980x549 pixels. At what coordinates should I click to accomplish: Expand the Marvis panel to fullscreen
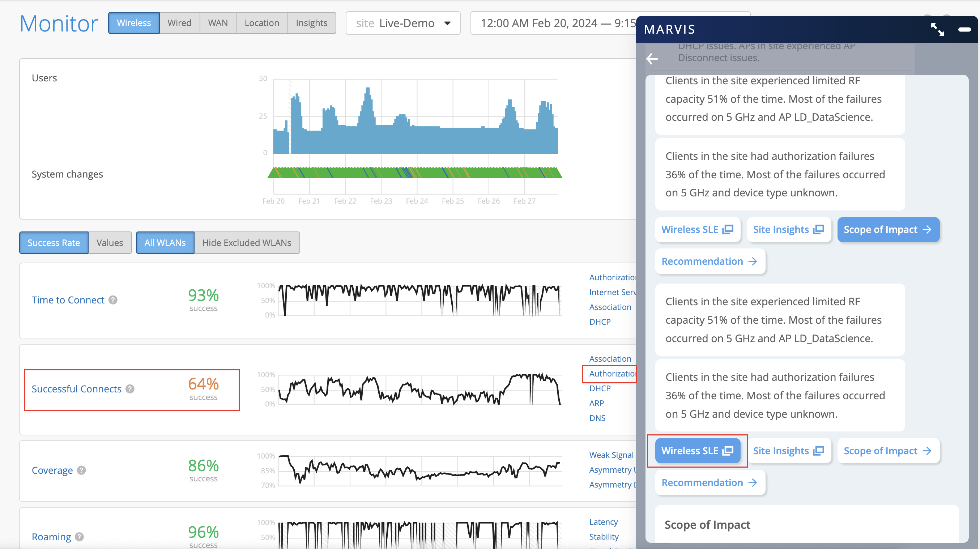point(937,29)
